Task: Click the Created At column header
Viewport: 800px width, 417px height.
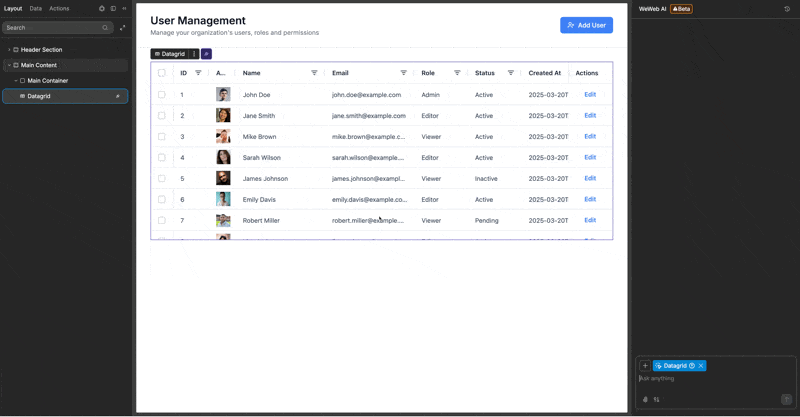Action: click(544, 73)
